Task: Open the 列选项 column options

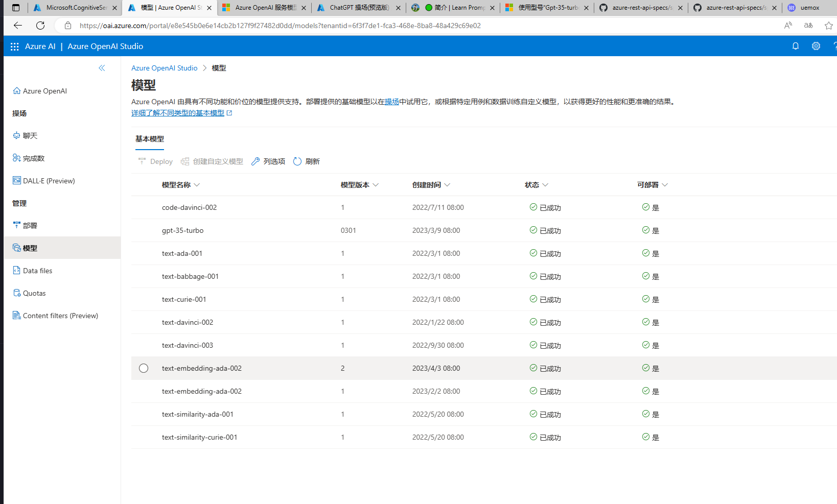Action: tap(268, 161)
